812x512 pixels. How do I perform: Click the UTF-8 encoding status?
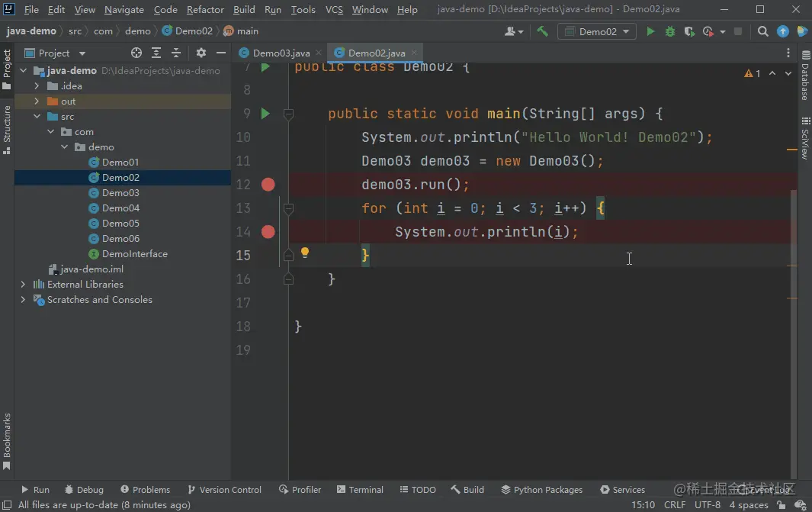point(708,504)
